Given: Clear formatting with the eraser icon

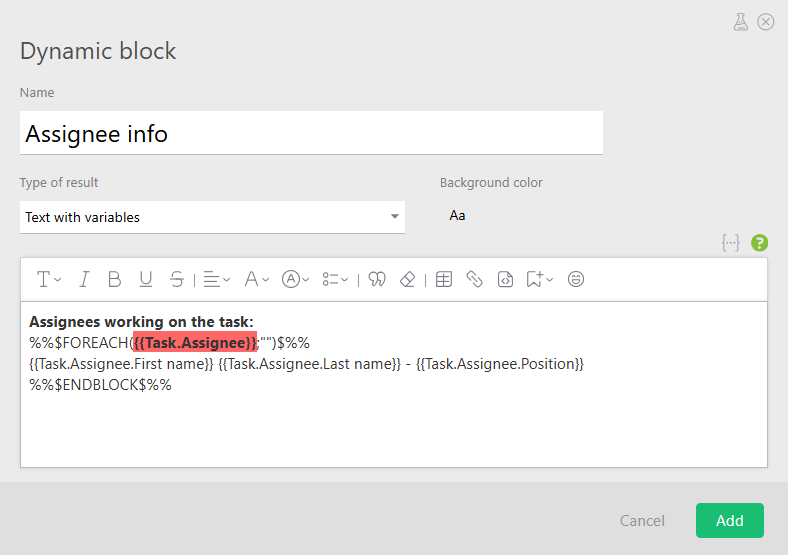Looking at the screenshot, I should [x=407, y=280].
